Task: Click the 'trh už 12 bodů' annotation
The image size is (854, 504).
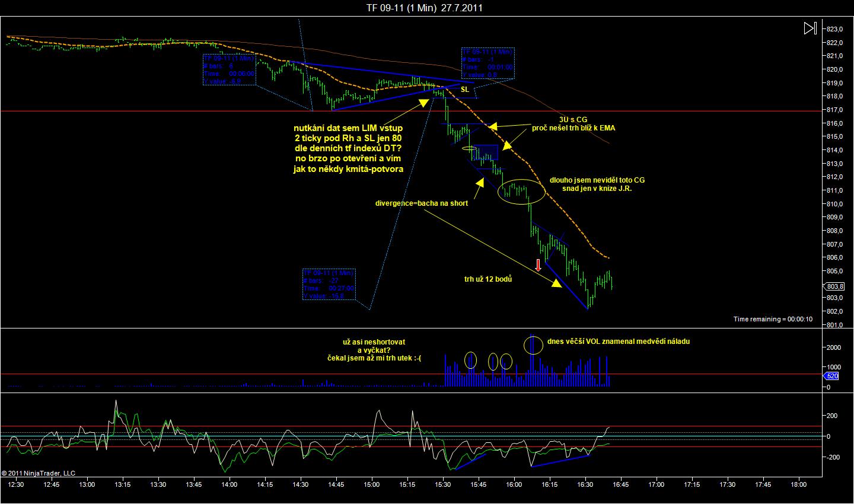Action: [x=487, y=278]
